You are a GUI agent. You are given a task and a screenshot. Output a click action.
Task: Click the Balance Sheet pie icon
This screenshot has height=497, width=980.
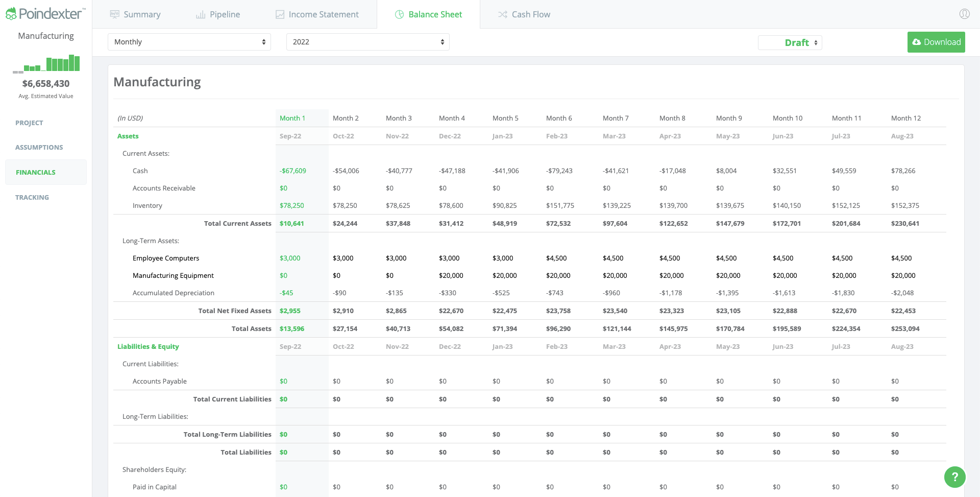point(400,14)
